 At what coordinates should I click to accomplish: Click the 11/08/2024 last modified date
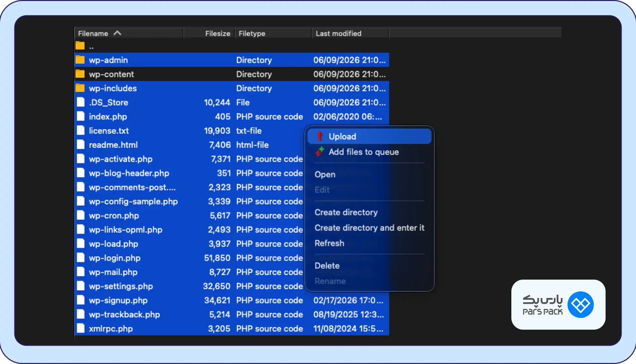[x=348, y=328]
